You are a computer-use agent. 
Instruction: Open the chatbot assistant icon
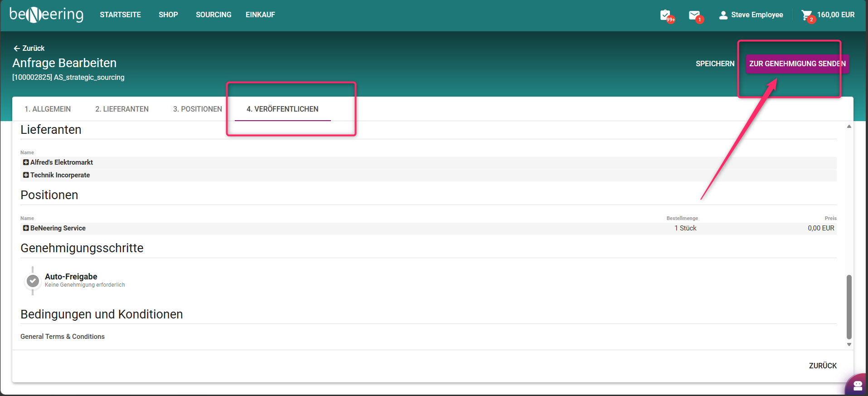(858, 385)
